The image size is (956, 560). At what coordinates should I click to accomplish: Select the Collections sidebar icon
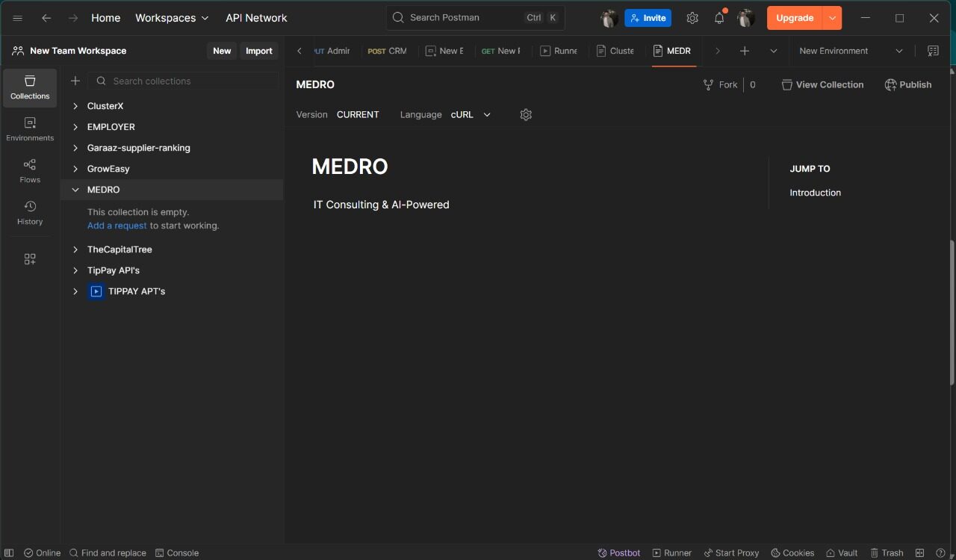[30, 87]
